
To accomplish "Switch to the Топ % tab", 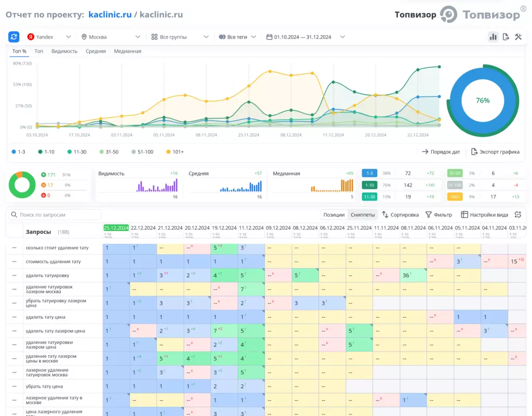I will click(x=19, y=51).
